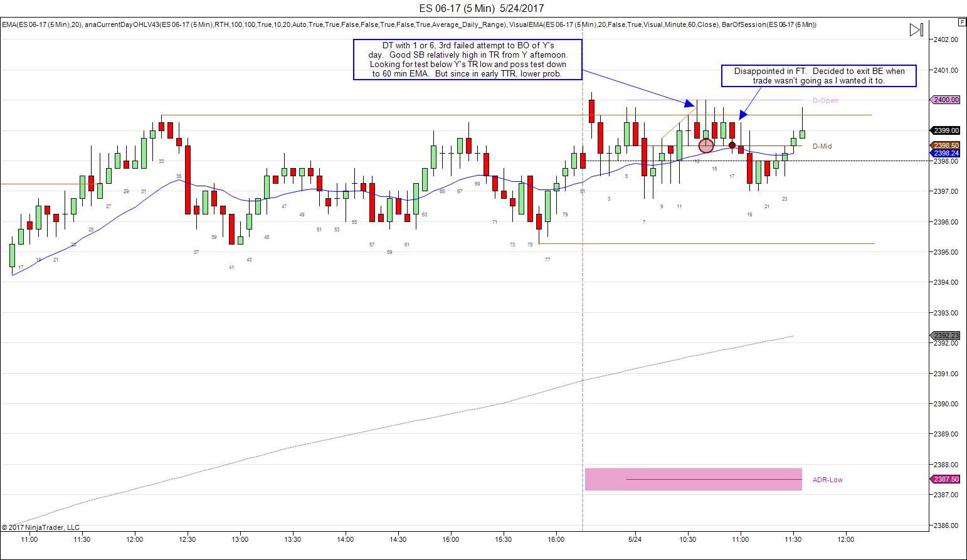The width and height of the screenshot is (967, 560).
Task: Click the blue 2398.24 EMA price marker
Action: click(946, 153)
